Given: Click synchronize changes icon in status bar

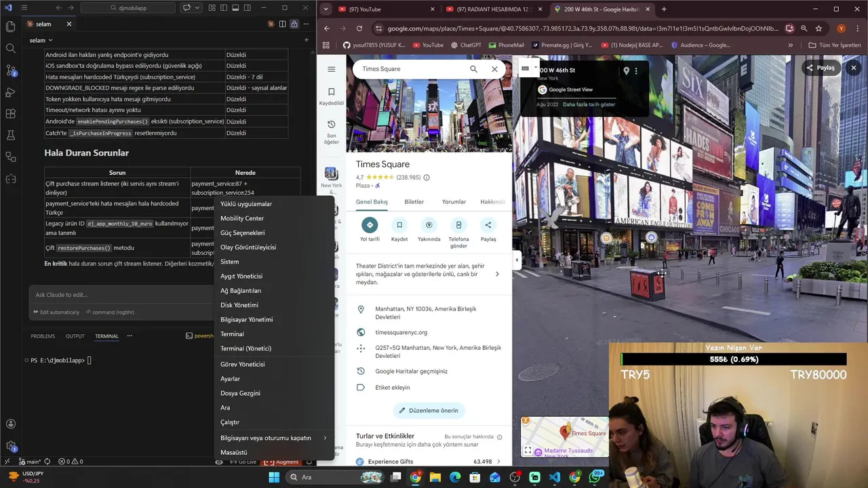Looking at the screenshot, I should click(x=47, y=462).
